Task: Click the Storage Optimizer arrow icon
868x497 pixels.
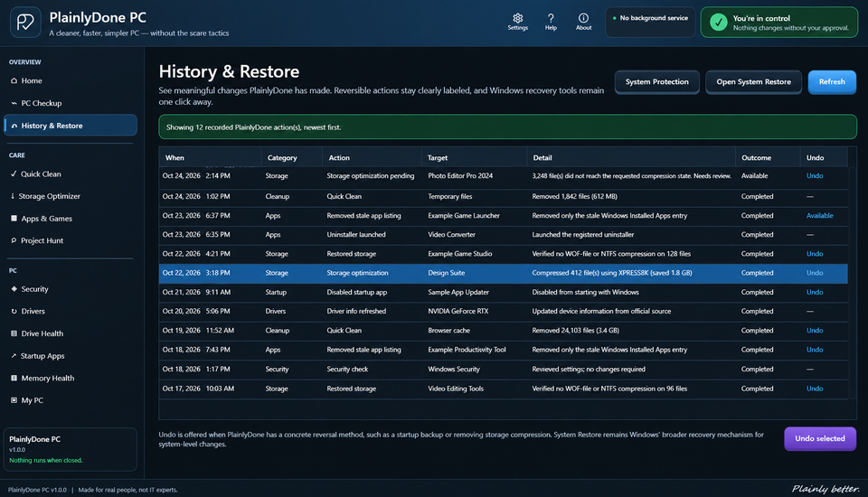Action: coord(13,196)
